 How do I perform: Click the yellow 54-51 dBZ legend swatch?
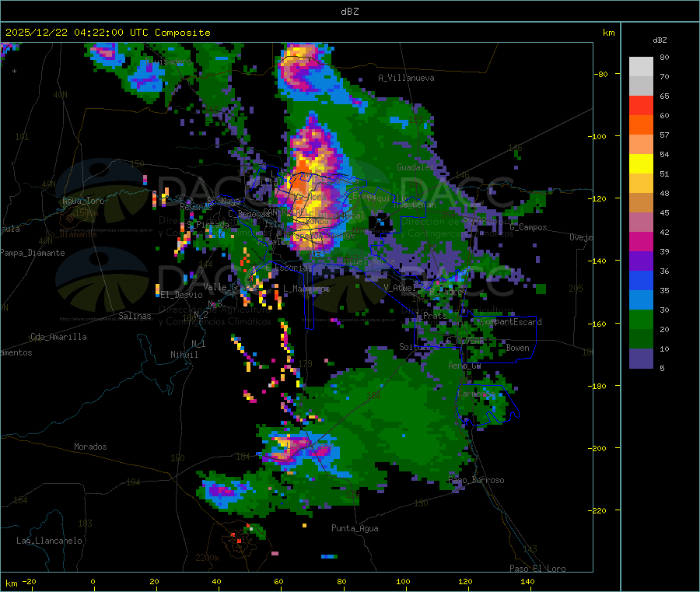pos(641,164)
